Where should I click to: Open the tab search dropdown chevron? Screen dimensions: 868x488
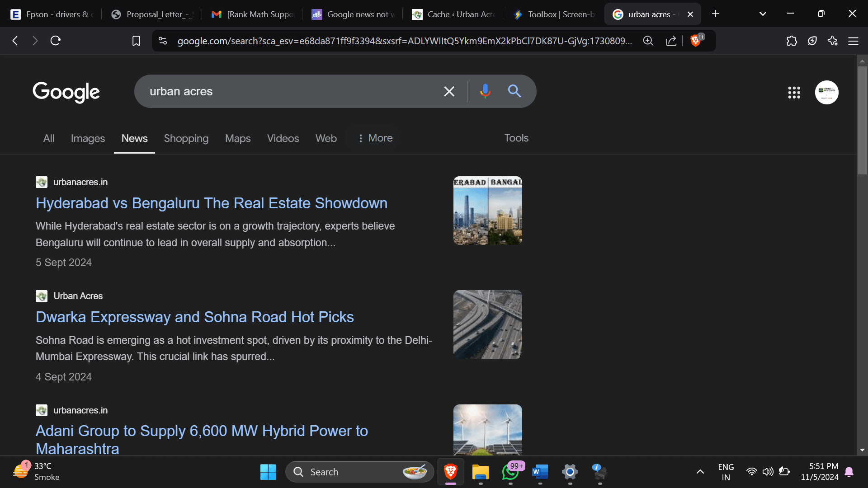coord(763,14)
